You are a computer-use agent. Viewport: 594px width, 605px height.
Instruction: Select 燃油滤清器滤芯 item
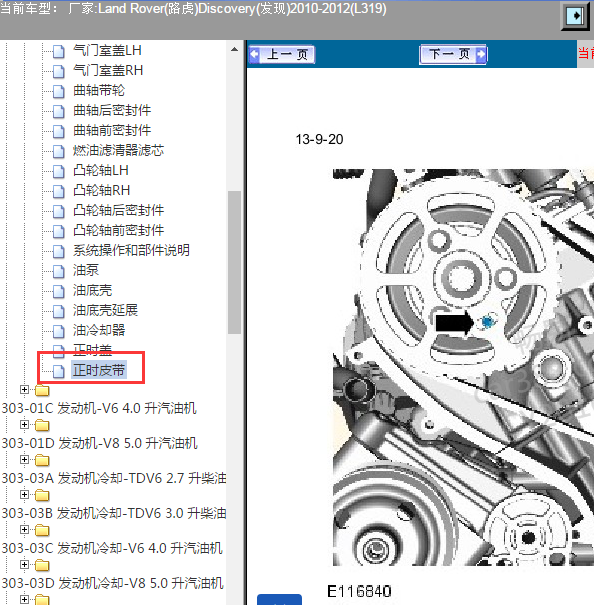118,150
